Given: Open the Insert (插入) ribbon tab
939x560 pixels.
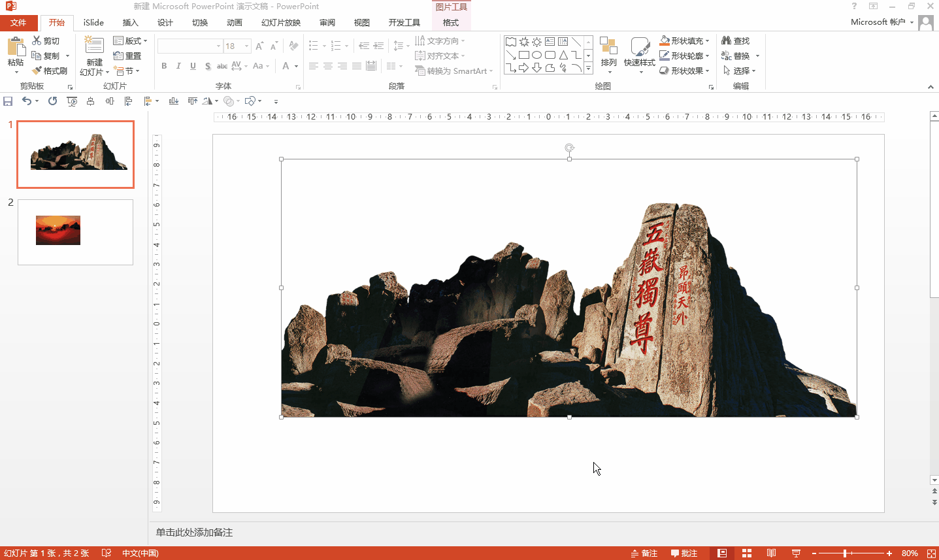Looking at the screenshot, I should pyautogui.click(x=131, y=22).
